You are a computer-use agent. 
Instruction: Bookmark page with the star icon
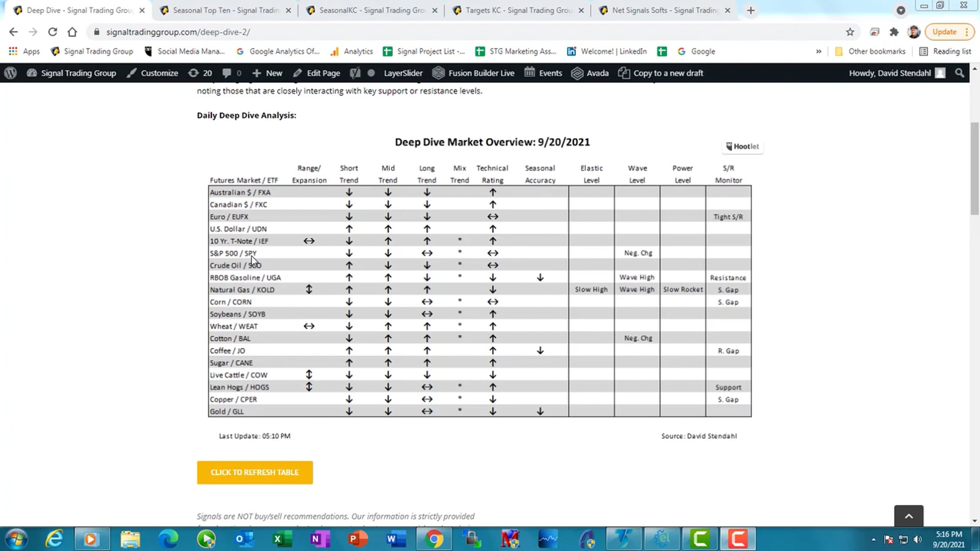tap(850, 32)
